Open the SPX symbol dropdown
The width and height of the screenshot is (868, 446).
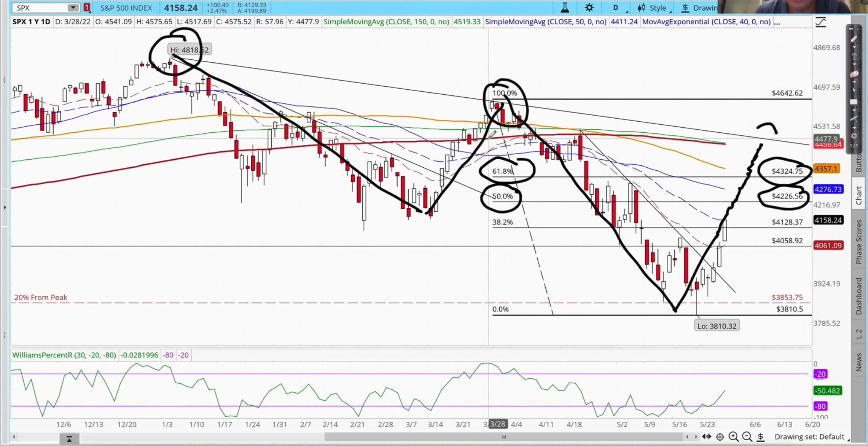coord(72,8)
